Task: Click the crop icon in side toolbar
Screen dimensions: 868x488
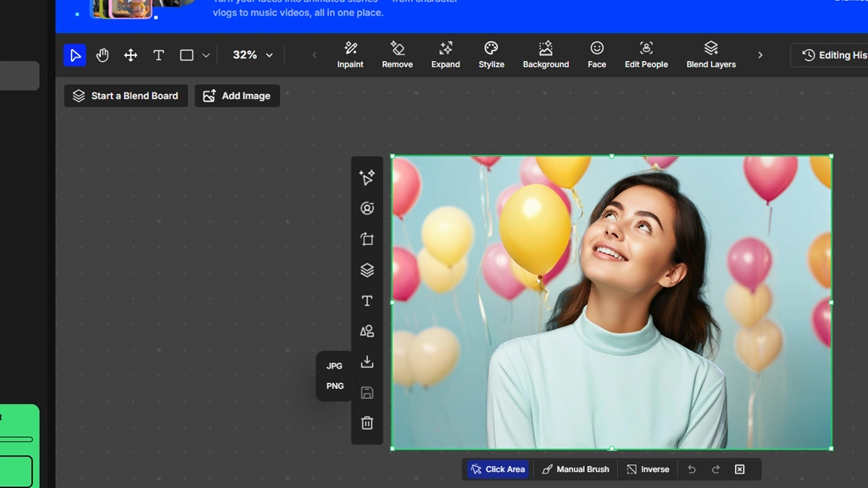Action: pos(367,240)
